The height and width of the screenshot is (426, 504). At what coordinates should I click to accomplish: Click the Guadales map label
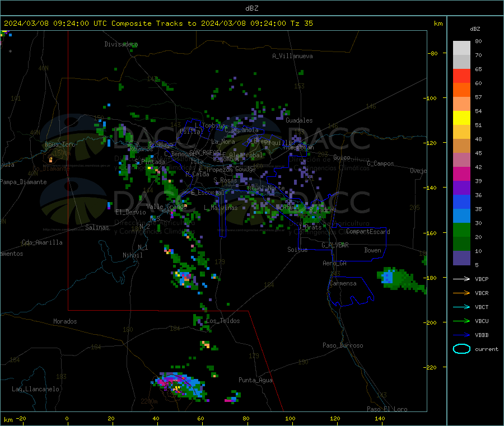(299, 120)
